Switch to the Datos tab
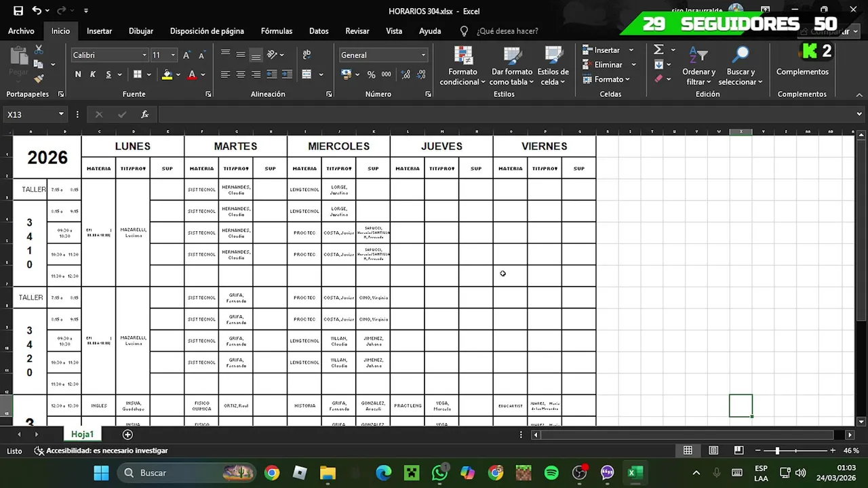The width and height of the screenshot is (868, 488). 319,31
